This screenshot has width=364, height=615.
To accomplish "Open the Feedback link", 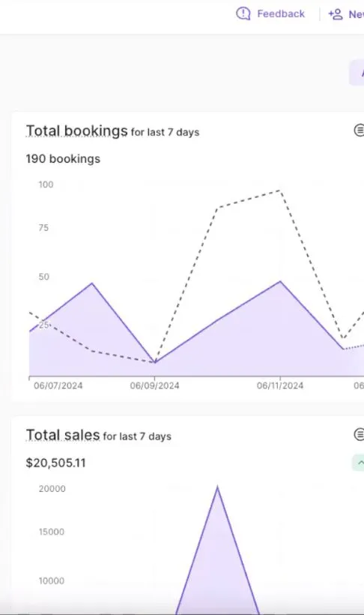I will [x=281, y=13].
